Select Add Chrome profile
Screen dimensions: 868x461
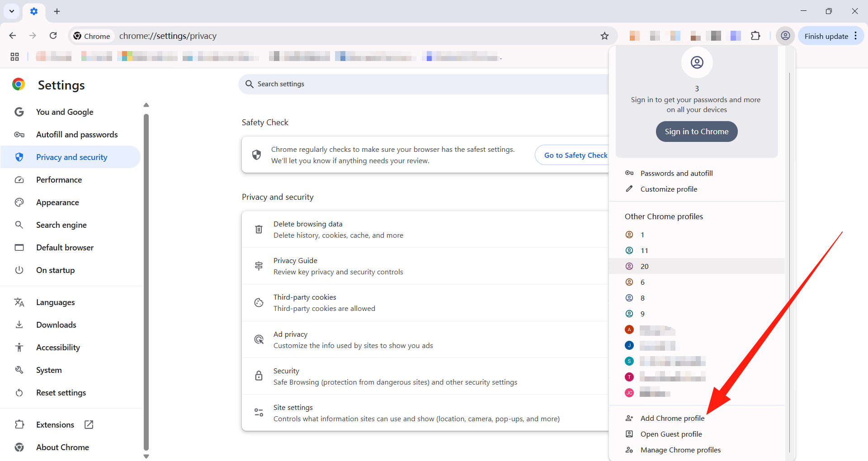click(x=672, y=419)
